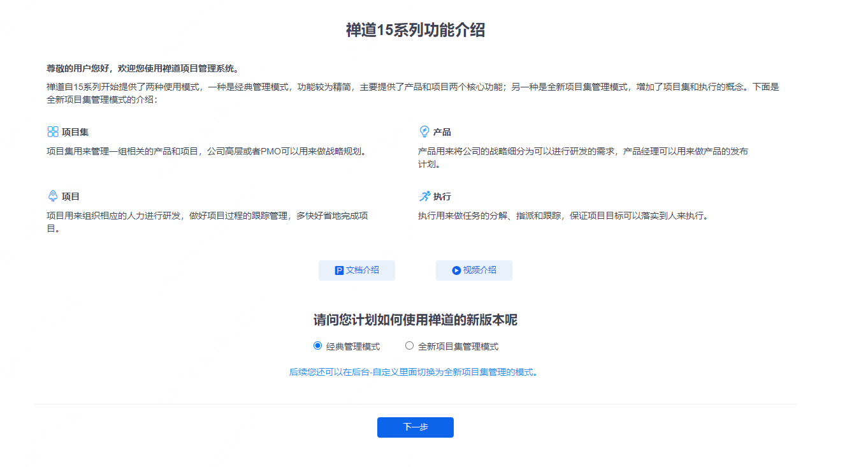Click the 项目集 heading text
868x467 pixels.
click(75, 132)
